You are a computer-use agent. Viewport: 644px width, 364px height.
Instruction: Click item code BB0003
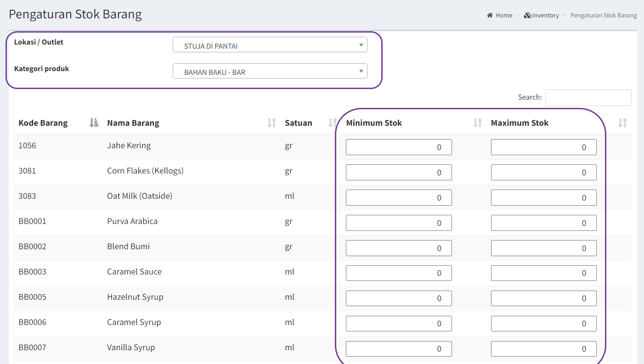click(32, 272)
